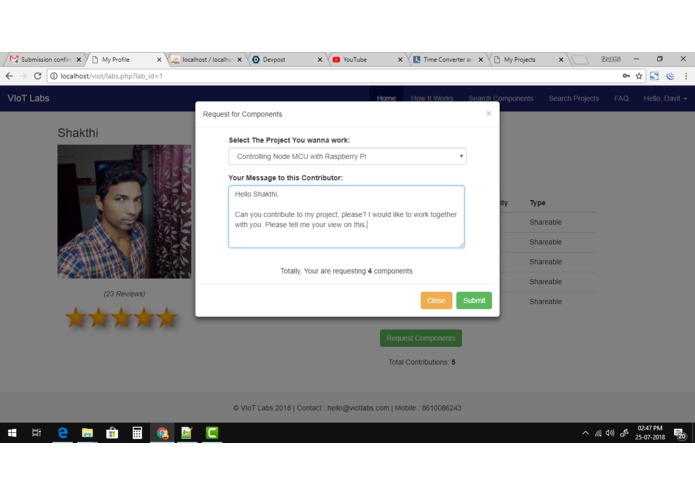This screenshot has width=695, height=494.
Task: Go to Home in navbar
Action: pyautogui.click(x=386, y=98)
